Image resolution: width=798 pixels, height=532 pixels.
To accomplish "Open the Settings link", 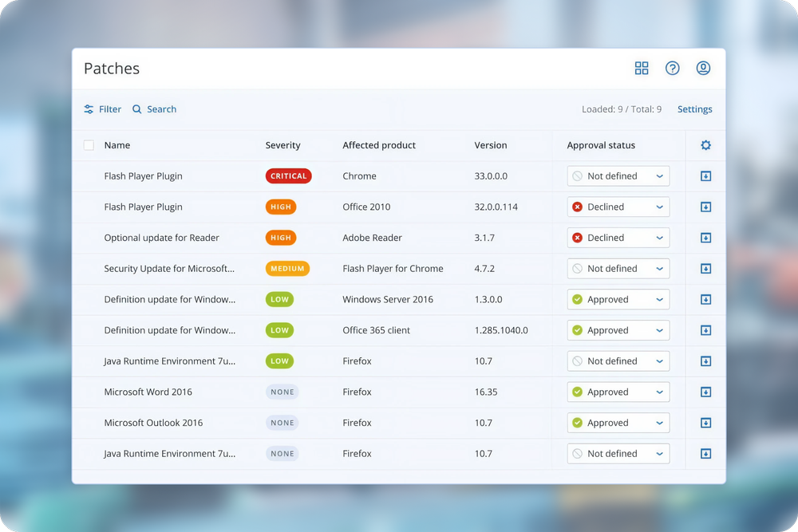I will click(694, 109).
